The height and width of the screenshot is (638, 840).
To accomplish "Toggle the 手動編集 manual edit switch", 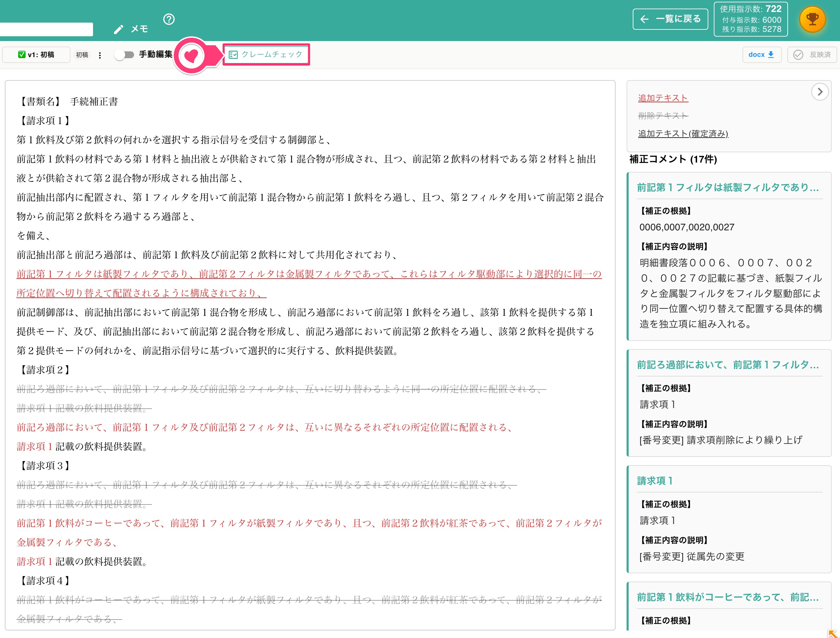I will 124,55.
